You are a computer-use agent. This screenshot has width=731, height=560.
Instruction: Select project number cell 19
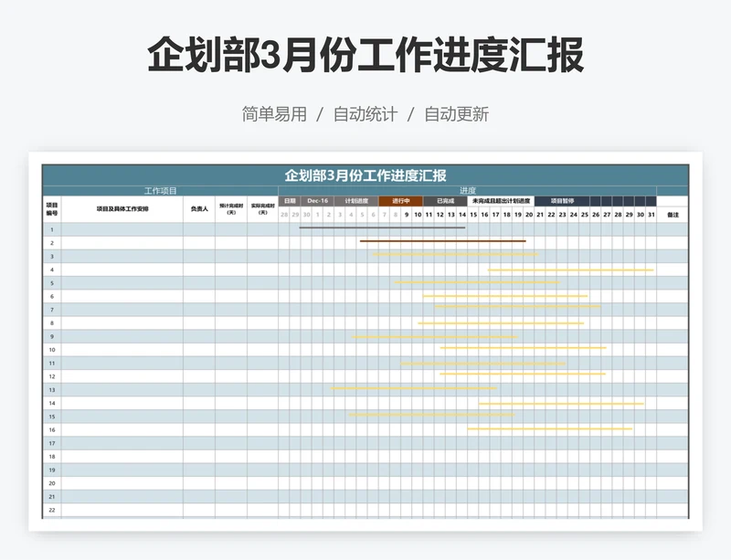click(52, 470)
